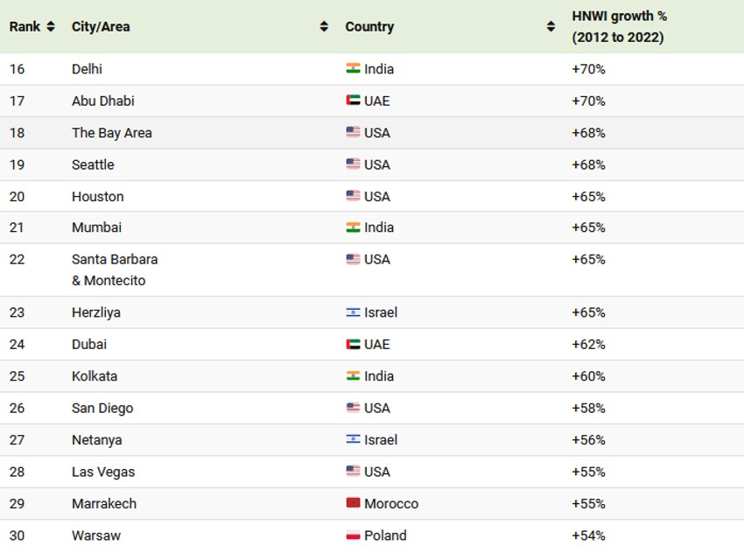Click the HNWI growth % column header
The width and height of the screenshot is (744, 560).
[617, 27]
